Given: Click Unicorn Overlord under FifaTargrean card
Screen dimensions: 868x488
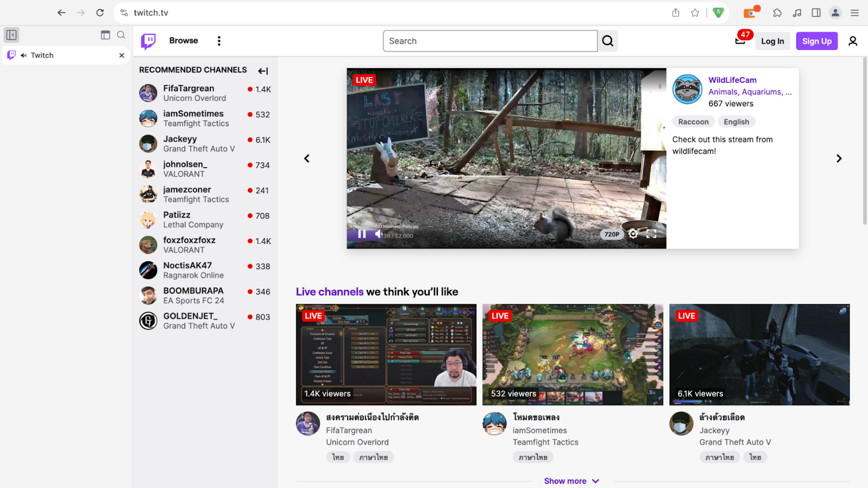Looking at the screenshot, I should click(x=358, y=442).
